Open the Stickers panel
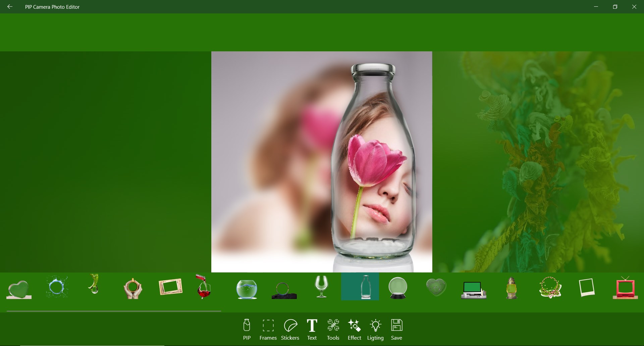 [290, 330]
